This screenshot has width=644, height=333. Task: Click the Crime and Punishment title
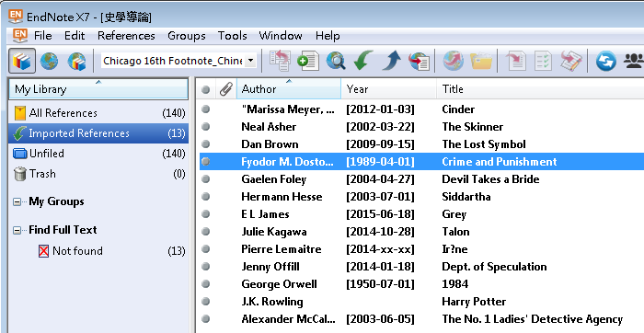[x=499, y=162]
